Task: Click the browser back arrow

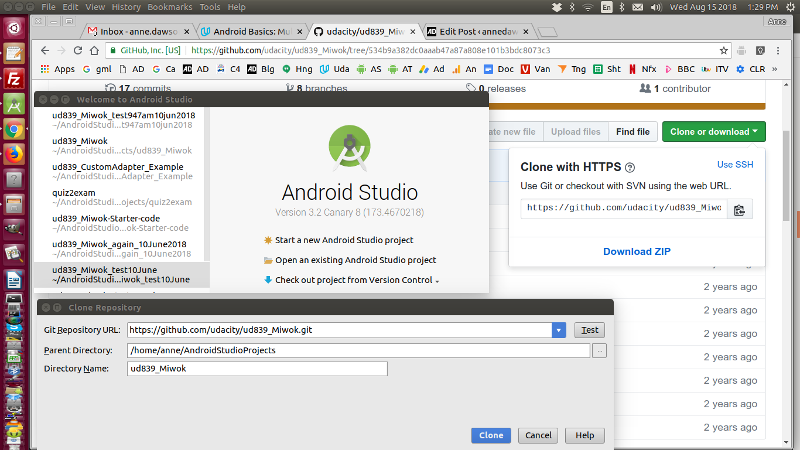Action: (45, 51)
